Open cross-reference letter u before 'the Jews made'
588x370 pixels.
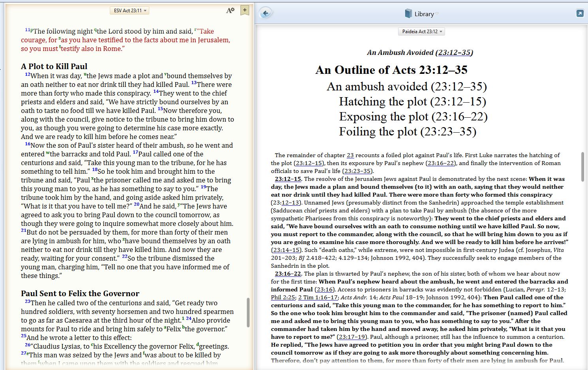pyautogui.click(x=85, y=75)
